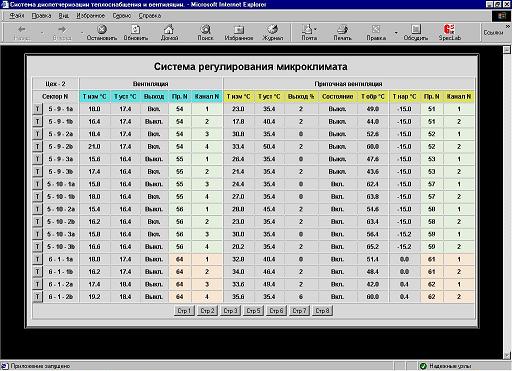This screenshot has width=512, height=371.
Task: Click the Цех - 2 header cell
Action: coord(55,84)
